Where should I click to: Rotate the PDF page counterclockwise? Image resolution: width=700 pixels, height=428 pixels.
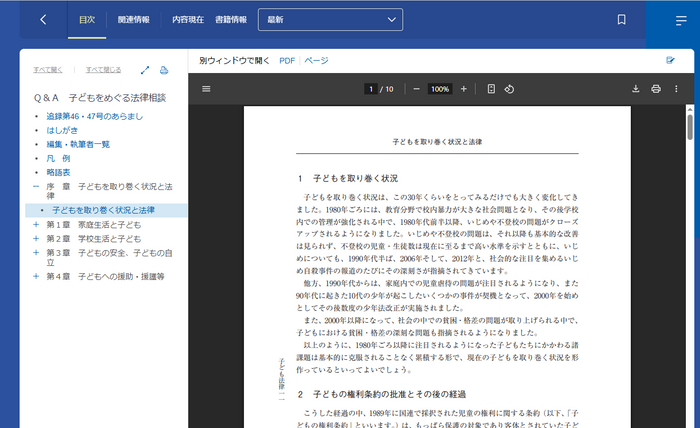(x=509, y=89)
